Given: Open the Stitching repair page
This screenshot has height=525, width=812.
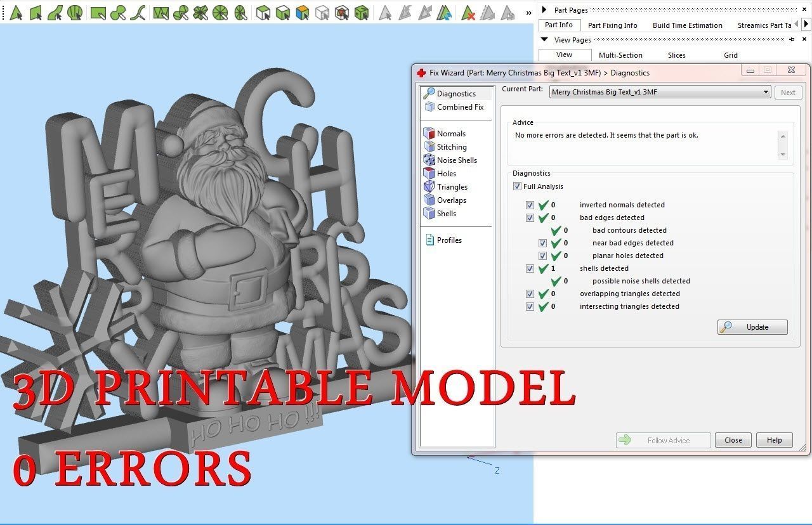Looking at the screenshot, I should coord(445,147).
